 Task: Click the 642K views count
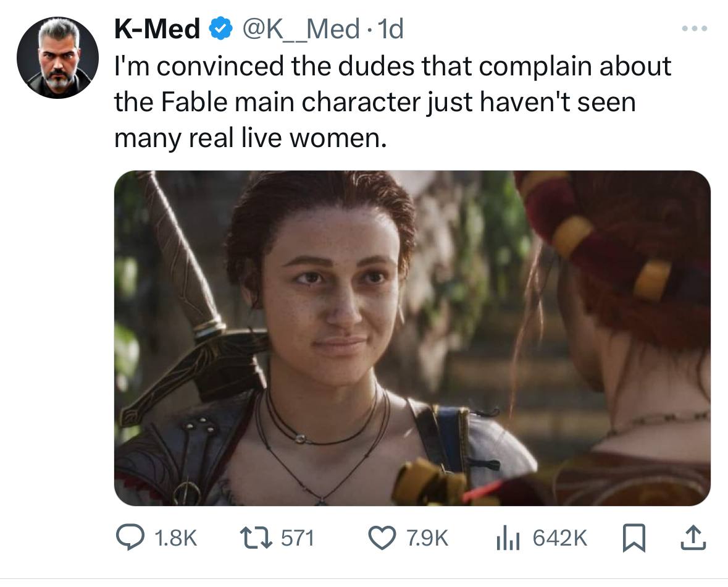[x=560, y=538]
